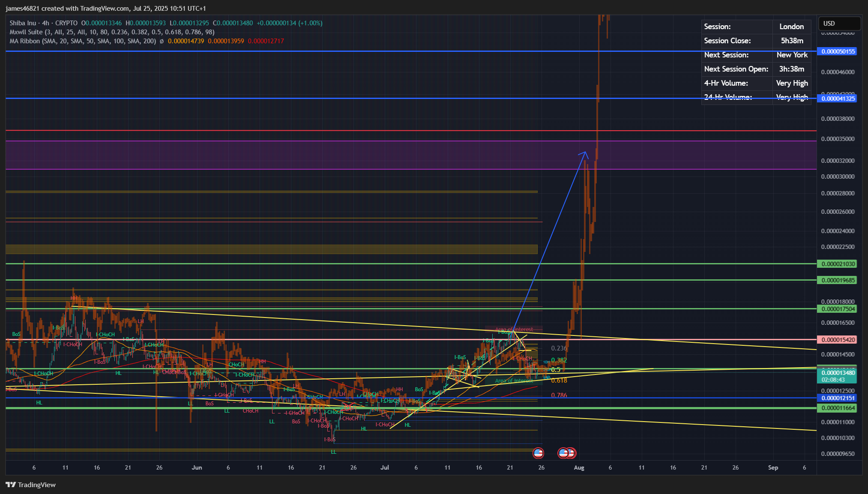
Task: Click the Next Session Open value 3h:38m
Action: [791, 69]
